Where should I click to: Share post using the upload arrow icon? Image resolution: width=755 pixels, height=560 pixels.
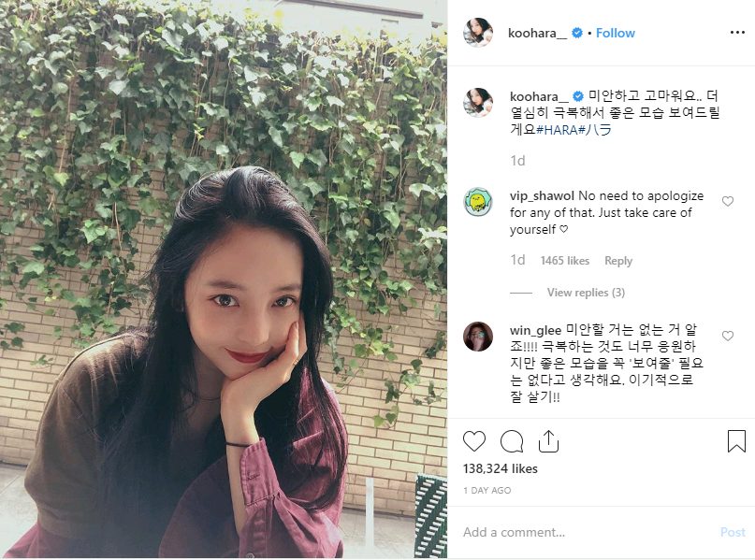(548, 440)
